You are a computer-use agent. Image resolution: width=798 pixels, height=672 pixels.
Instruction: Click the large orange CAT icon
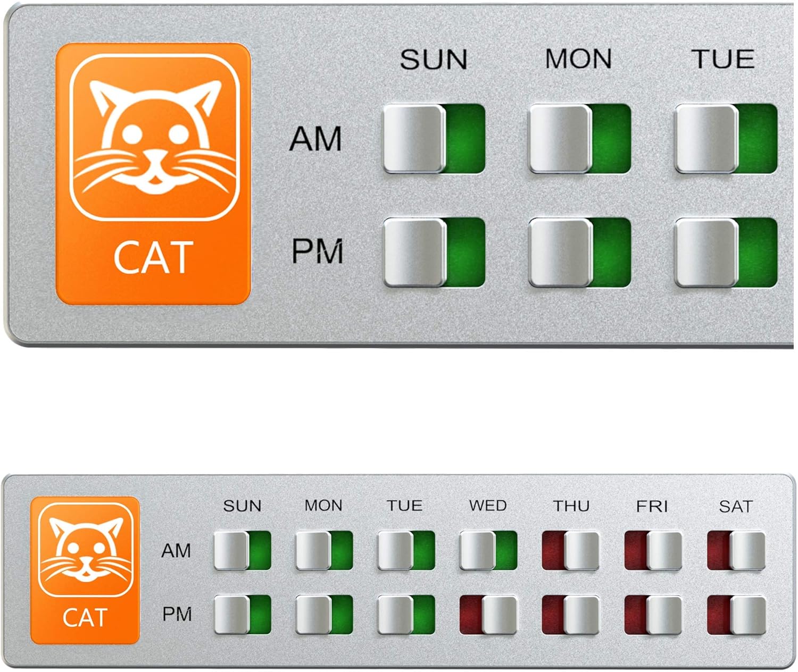click(153, 174)
